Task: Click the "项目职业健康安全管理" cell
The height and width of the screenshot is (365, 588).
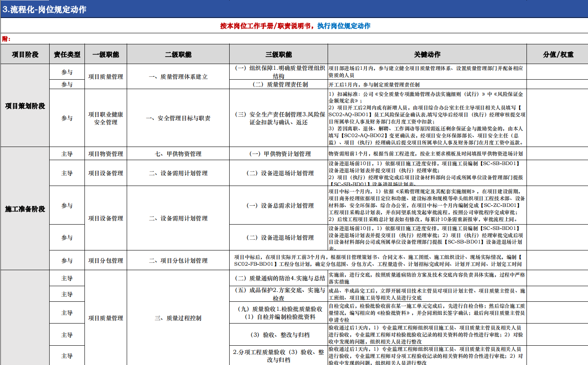Action: pos(106,118)
